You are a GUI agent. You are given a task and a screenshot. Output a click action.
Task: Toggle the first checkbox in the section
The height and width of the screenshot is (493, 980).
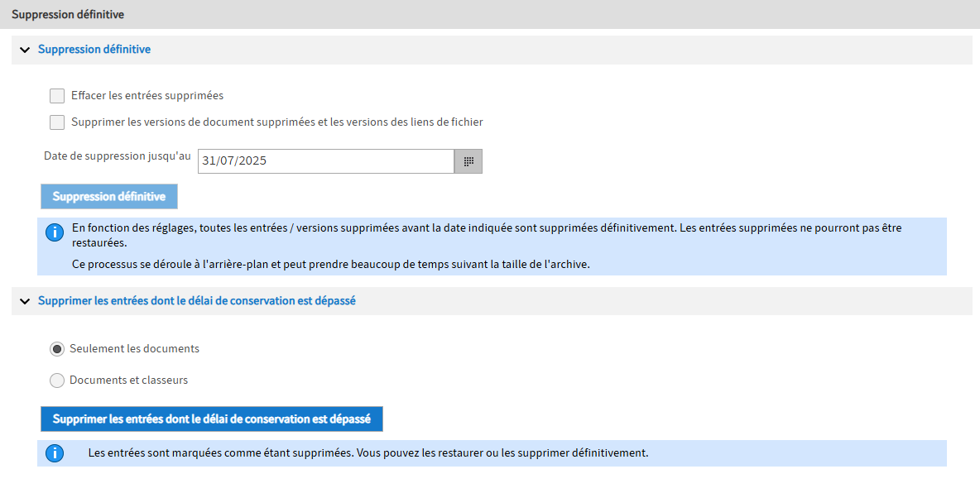(x=56, y=95)
